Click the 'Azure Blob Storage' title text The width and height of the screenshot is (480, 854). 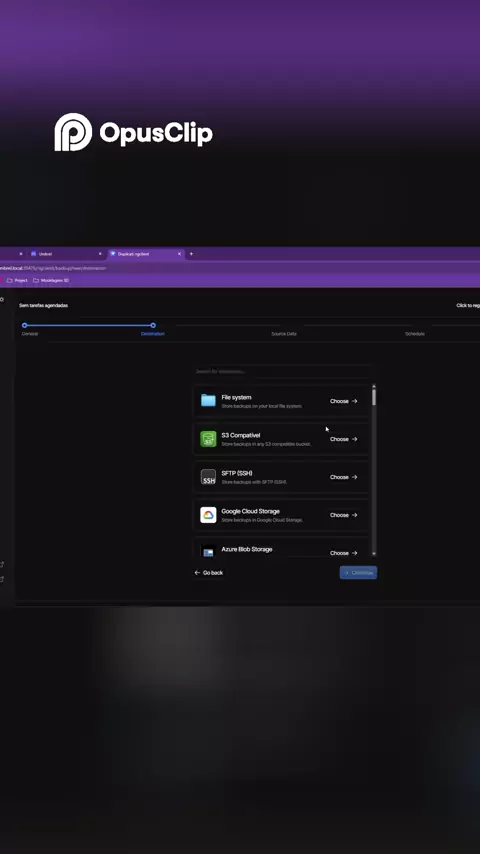[247, 550]
